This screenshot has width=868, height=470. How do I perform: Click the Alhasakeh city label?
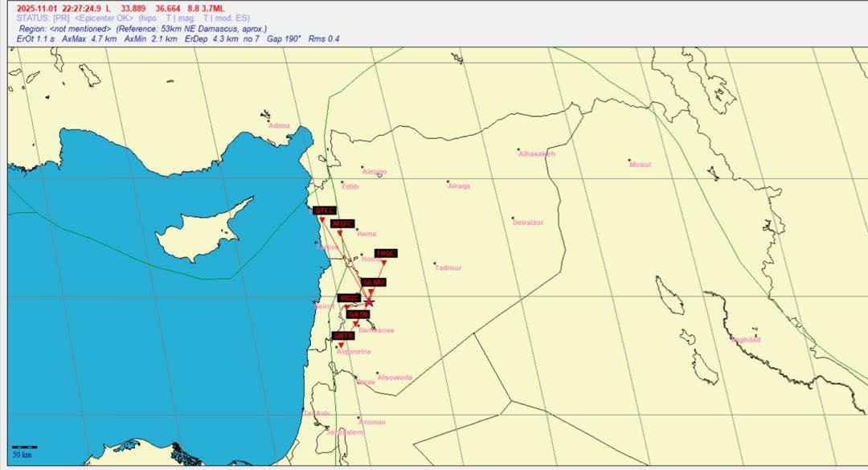click(537, 153)
